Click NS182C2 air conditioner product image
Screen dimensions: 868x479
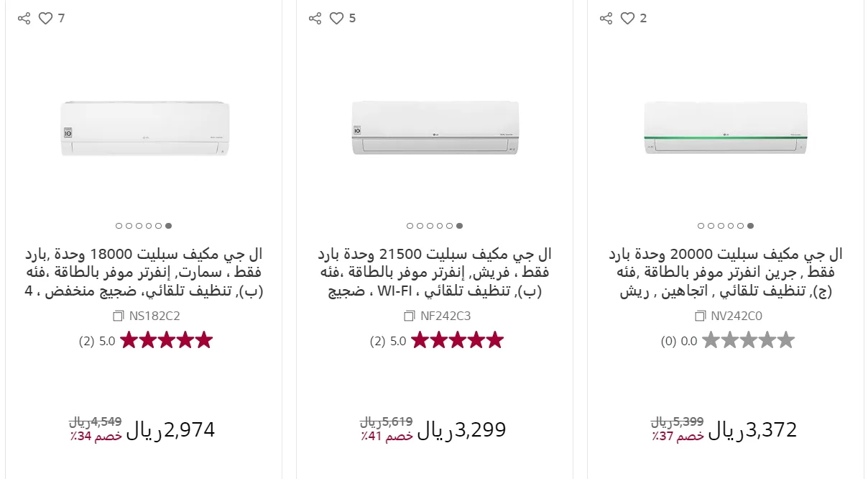(144, 129)
